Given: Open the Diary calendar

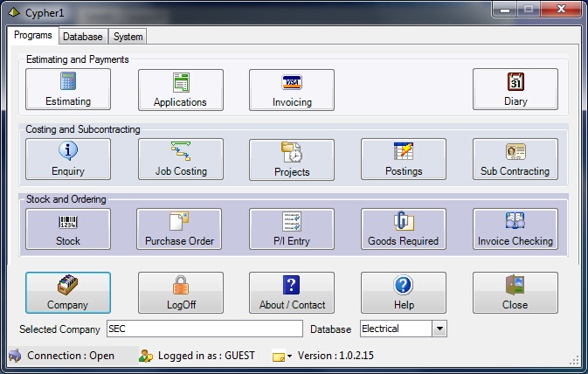Looking at the screenshot, I should tap(515, 89).
